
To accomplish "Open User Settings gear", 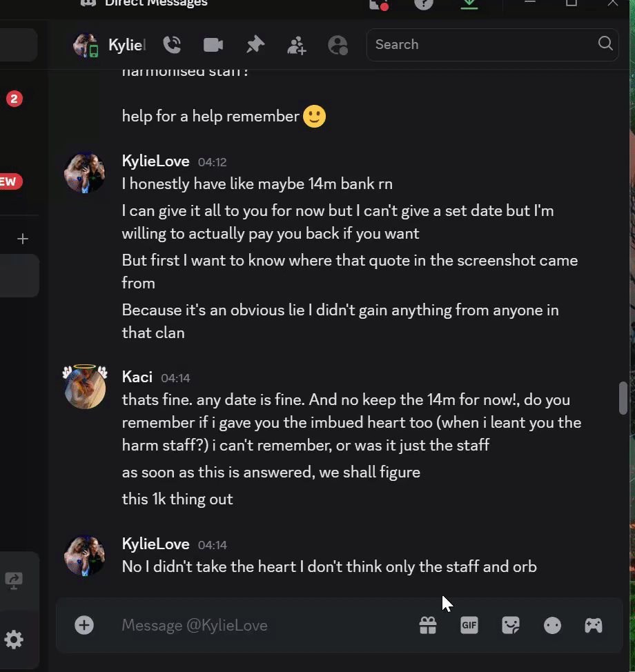I will pos(14,640).
